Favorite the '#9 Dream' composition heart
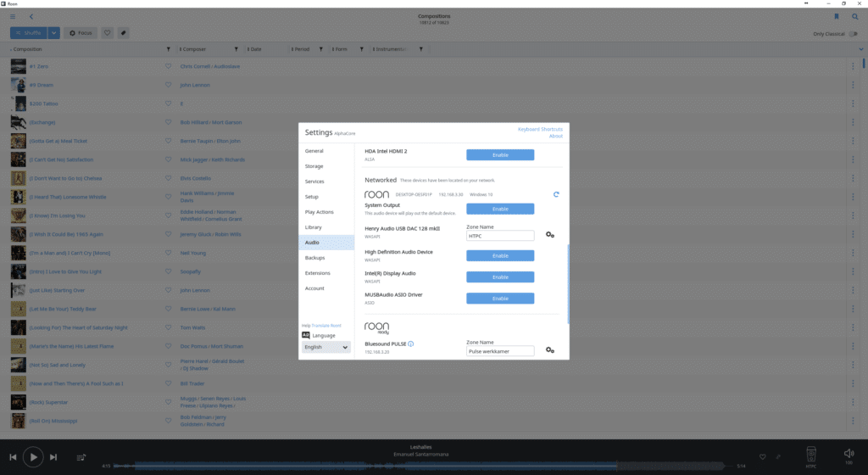Screen dimensions: 868x475 pyautogui.click(x=169, y=86)
